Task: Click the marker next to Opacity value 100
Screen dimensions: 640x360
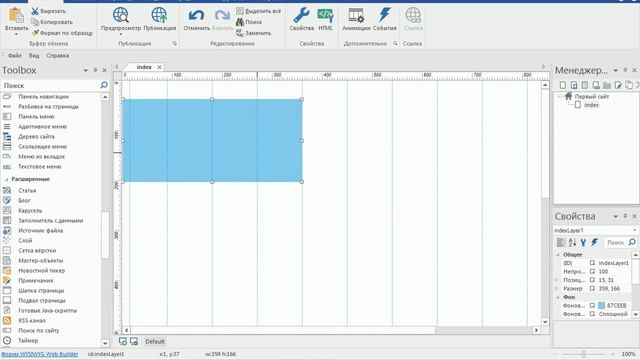Action: 592,271
